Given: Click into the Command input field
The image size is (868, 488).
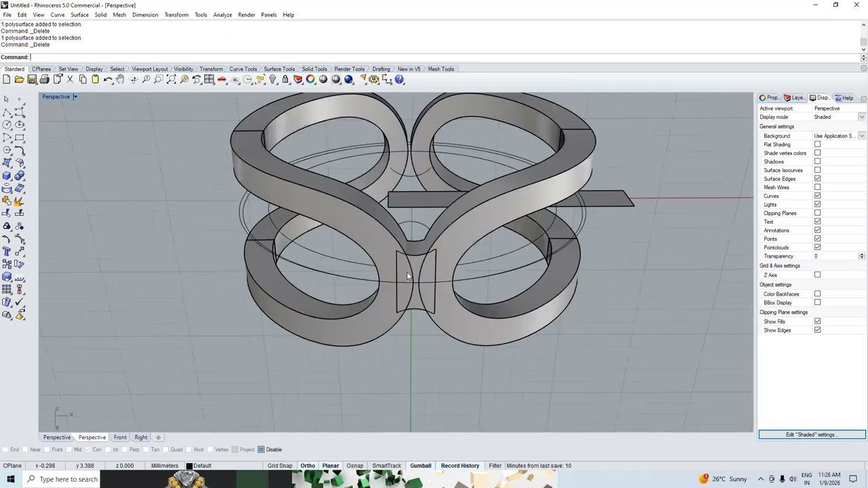Looking at the screenshot, I should click(x=444, y=57).
